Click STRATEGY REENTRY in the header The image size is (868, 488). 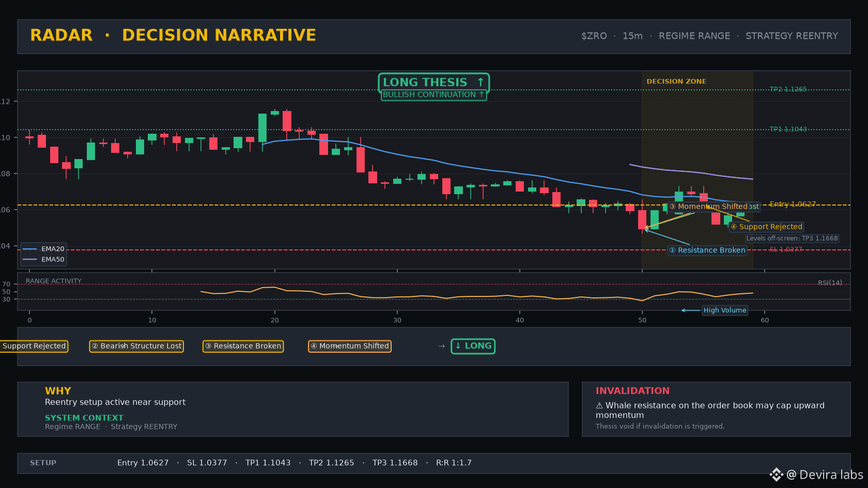(x=792, y=36)
